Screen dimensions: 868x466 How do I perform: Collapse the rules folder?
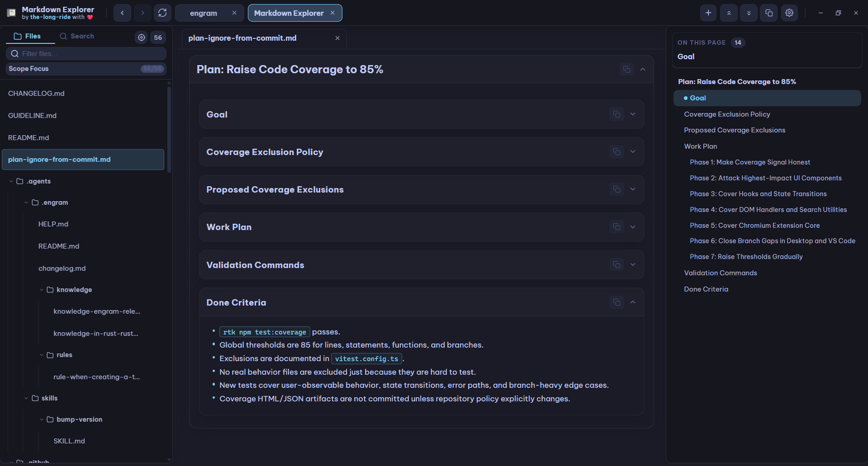click(42, 355)
